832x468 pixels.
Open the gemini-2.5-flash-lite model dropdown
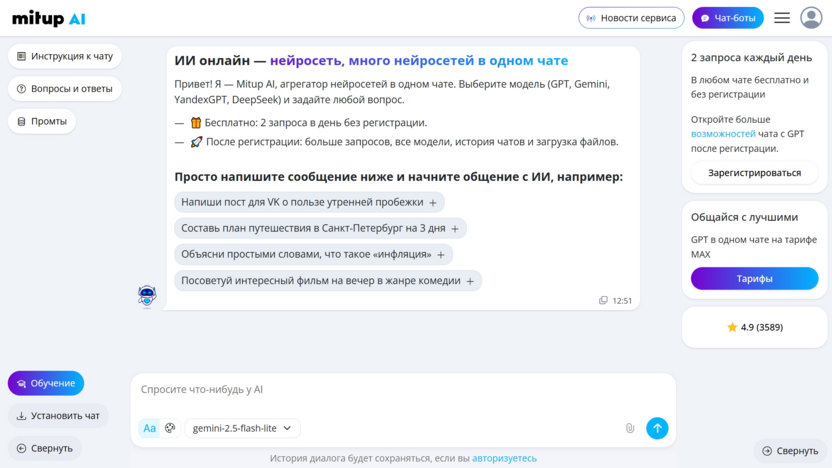(x=242, y=428)
